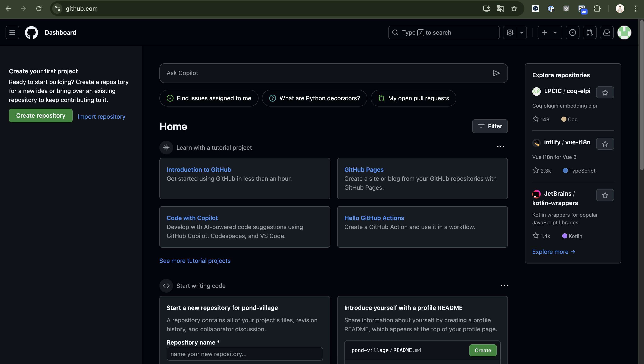Image resolution: width=644 pixels, height=364 pixels.
Task: Click the GitHub logo
Action: tap(31, 32)
